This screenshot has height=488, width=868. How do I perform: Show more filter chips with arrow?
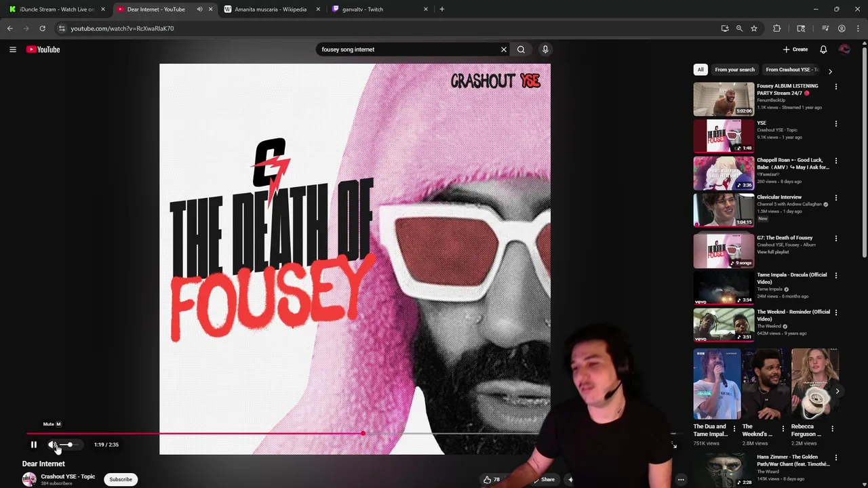830,70
